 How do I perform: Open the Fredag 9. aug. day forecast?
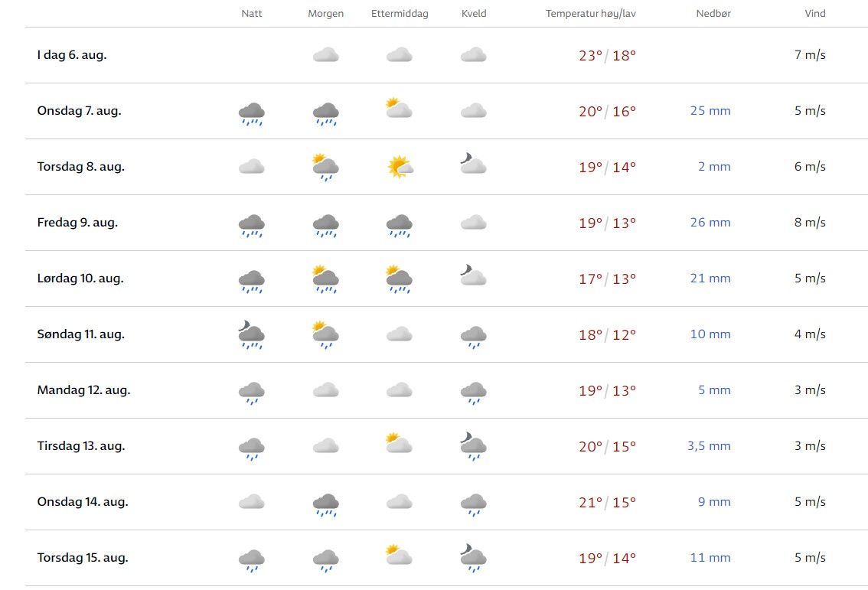point(77,223)
